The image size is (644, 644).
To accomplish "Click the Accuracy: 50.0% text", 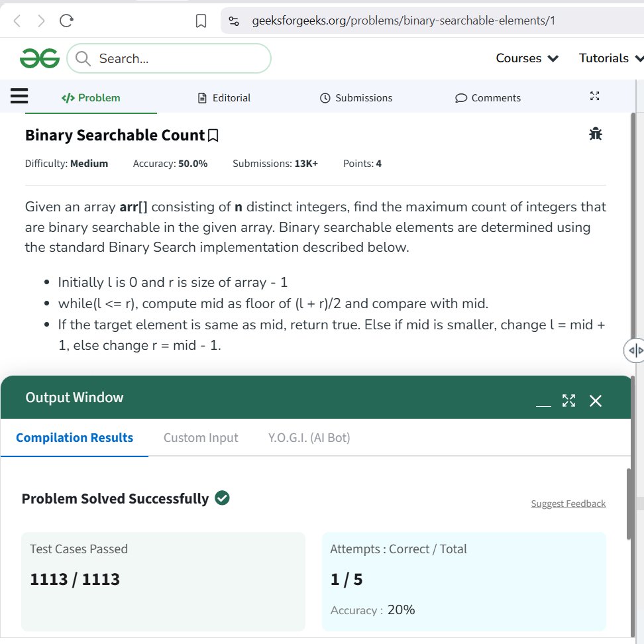I will click(x=170, y=164).
